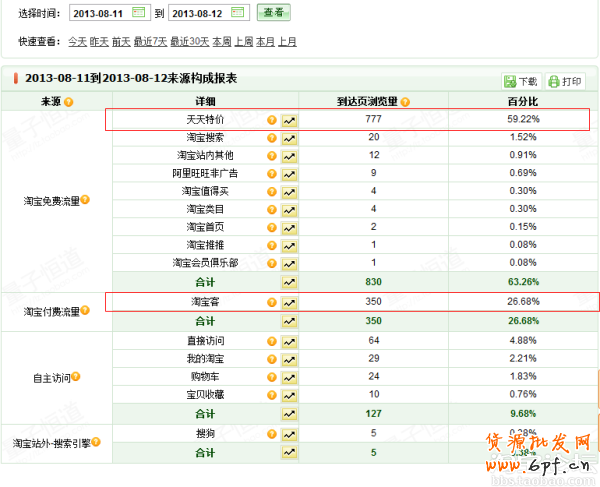This screenshot has width=600, height=487.
Task: Click the 查看 button
Action: [x=274, y=13]
